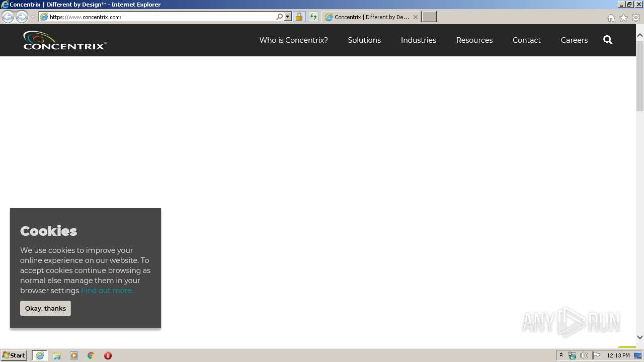Image resolution: width=644 pixels, height=362 pixels.
Task: Launch the media player taskbar icon
Action: 74,355
